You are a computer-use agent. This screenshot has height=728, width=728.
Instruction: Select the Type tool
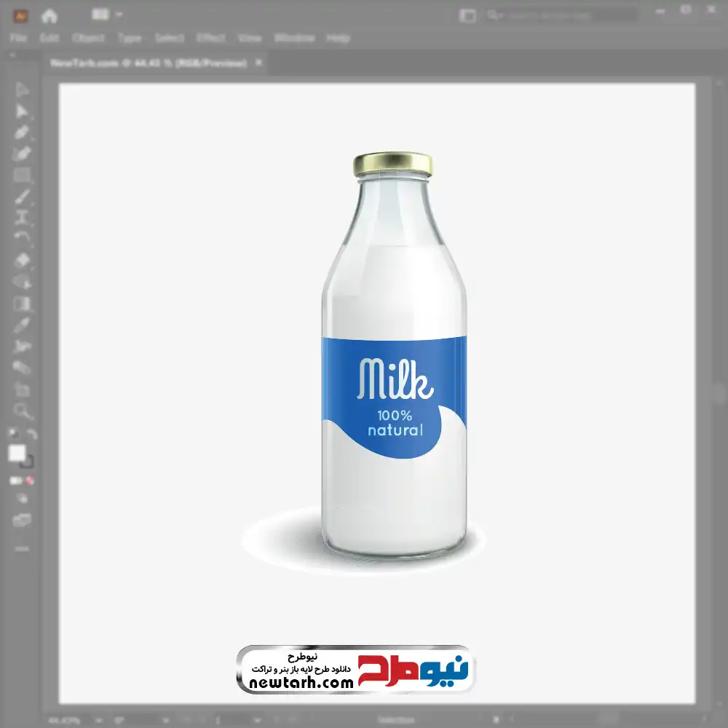click(22, 218)
